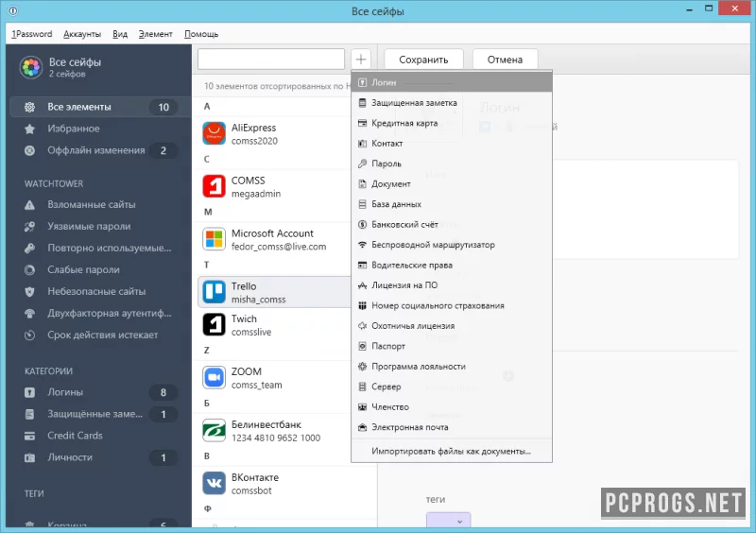Click the Логины category icon
The image size is (756, 533).
tap(30, 392)
